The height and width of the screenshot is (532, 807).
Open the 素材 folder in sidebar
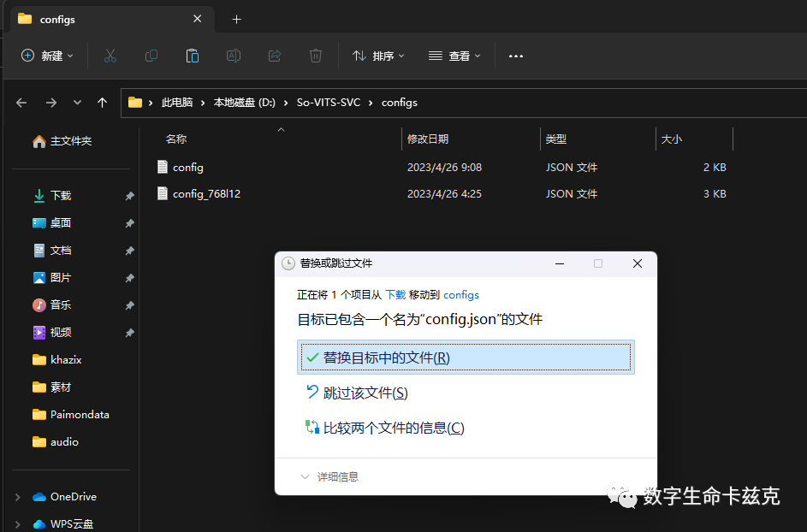coord(61,387)
